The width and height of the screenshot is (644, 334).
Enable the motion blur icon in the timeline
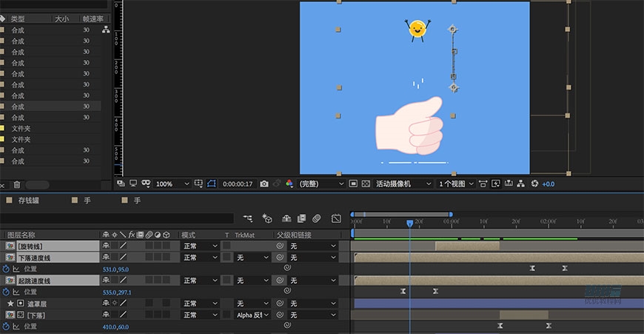click(316, 218)
